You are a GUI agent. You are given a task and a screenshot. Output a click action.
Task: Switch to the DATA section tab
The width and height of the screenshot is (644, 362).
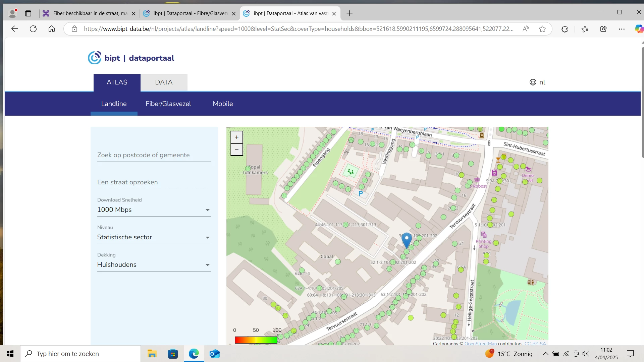[164, 82]
